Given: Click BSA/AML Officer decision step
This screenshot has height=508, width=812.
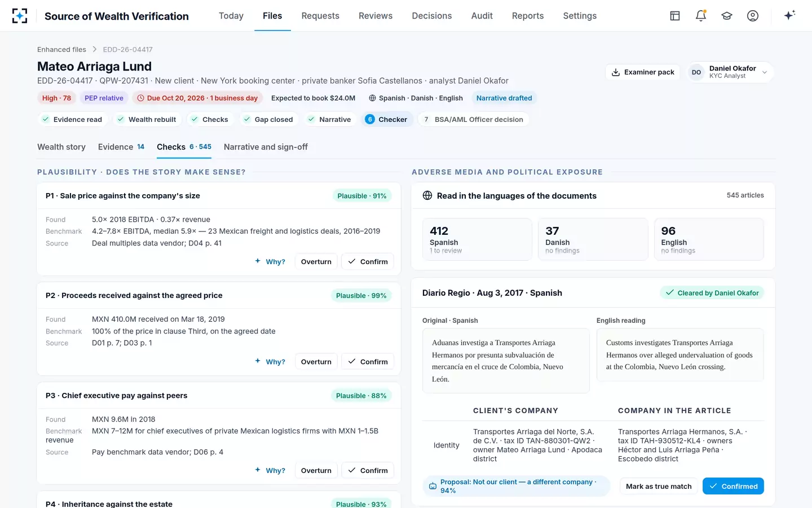Looking at the screenshot, I should (473, 119).
